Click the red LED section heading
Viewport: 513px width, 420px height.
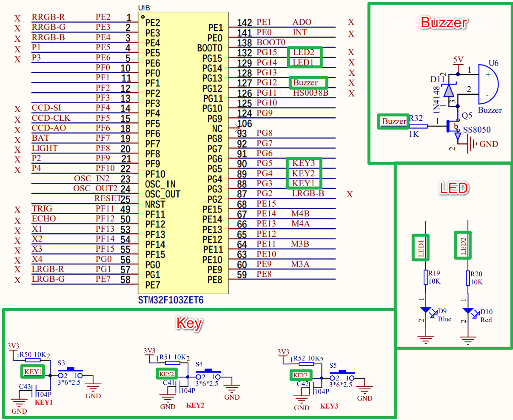click(x=454, y=188)
